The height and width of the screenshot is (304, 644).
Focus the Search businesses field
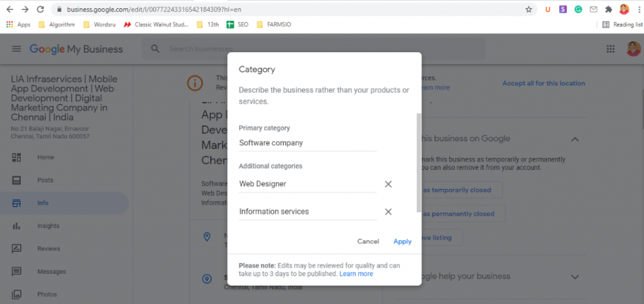coord(313,49)
